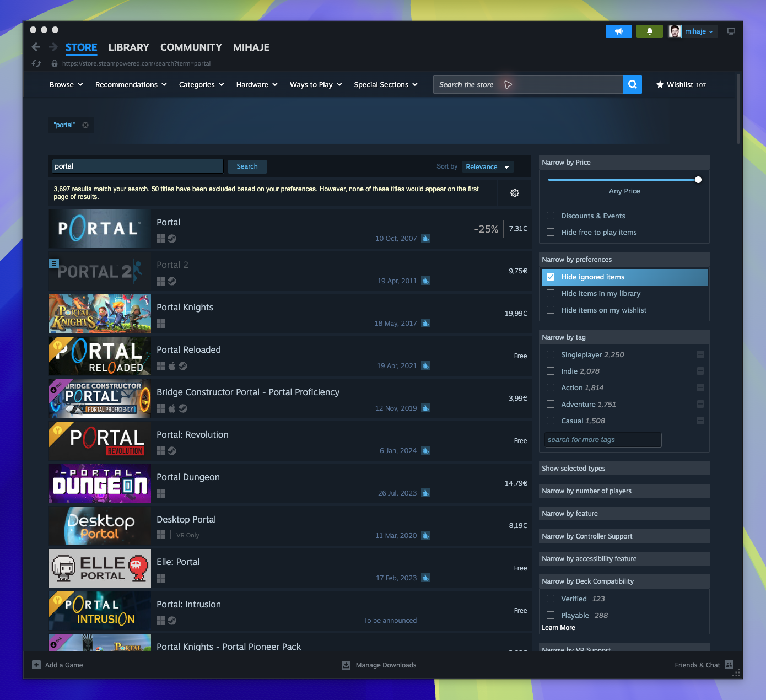Open the Elle: Portal thumbnail

tap(100, 568)
